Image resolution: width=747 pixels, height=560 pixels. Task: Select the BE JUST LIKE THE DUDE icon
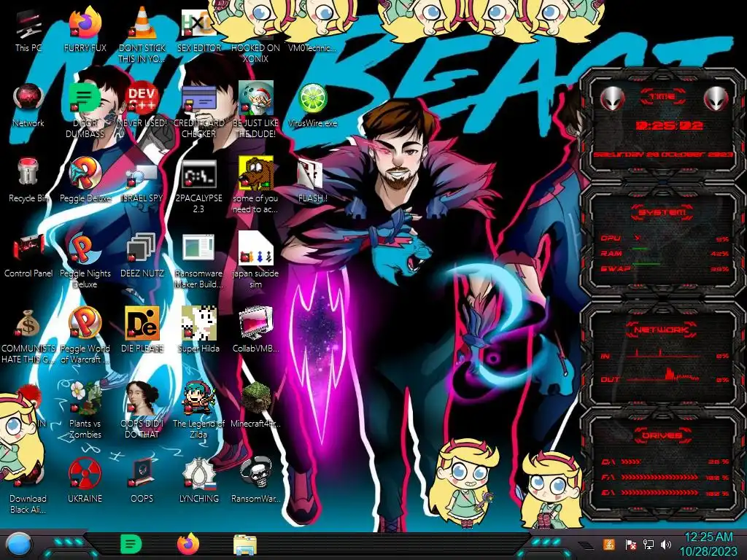pyautogui.click(x=255, y=111)
